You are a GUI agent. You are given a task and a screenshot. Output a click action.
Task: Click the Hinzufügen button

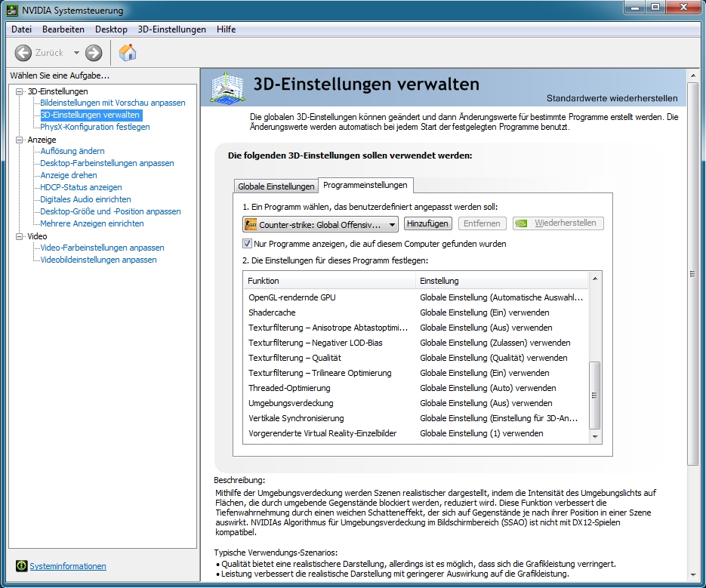point(427,223)
